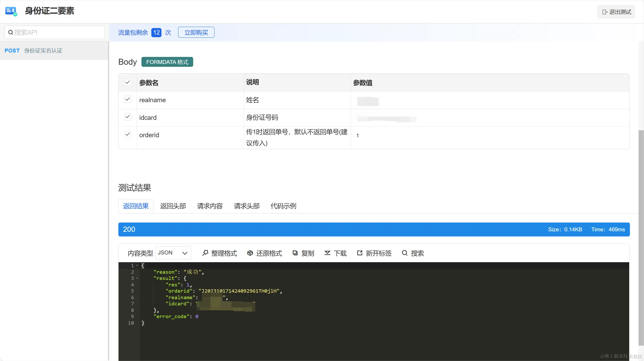Click the 立即购买 button
Viewport: 644px width, 361px height.
196,32
